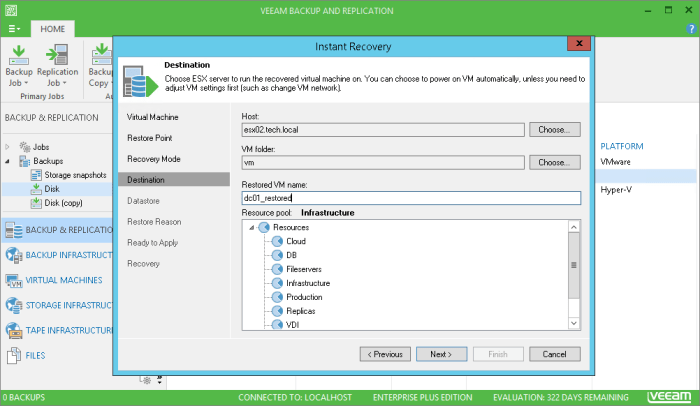Open the help question mark icon
Viewport: 700px width, 406px height.
(691, 29)
